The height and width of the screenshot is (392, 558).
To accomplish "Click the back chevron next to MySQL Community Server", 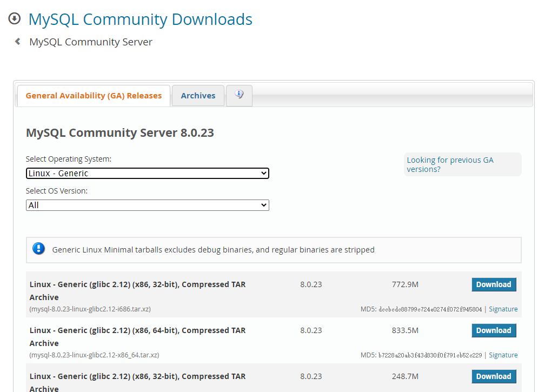I will click(x=17, y=42).
